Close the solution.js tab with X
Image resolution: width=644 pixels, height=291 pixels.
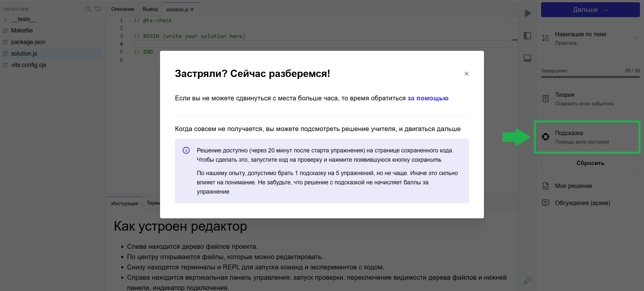[x=192, y=10]
